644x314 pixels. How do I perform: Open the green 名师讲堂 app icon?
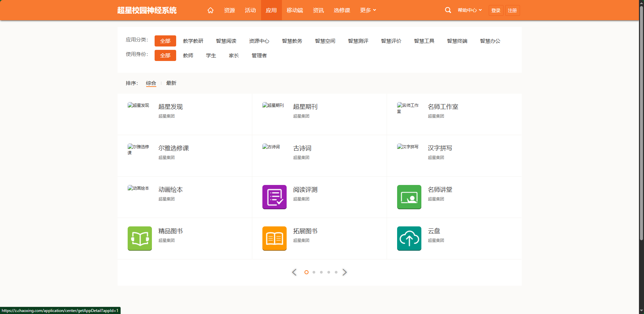click(409, 197)
